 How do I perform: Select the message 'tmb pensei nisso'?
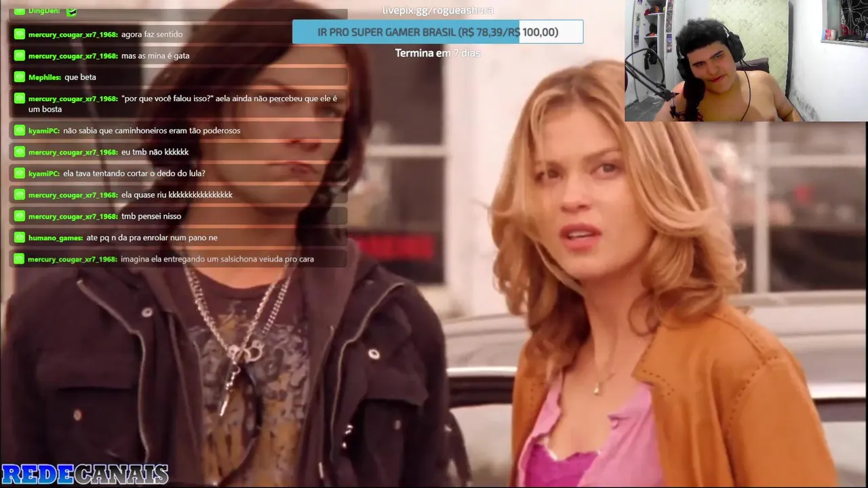tap(151, 216)
